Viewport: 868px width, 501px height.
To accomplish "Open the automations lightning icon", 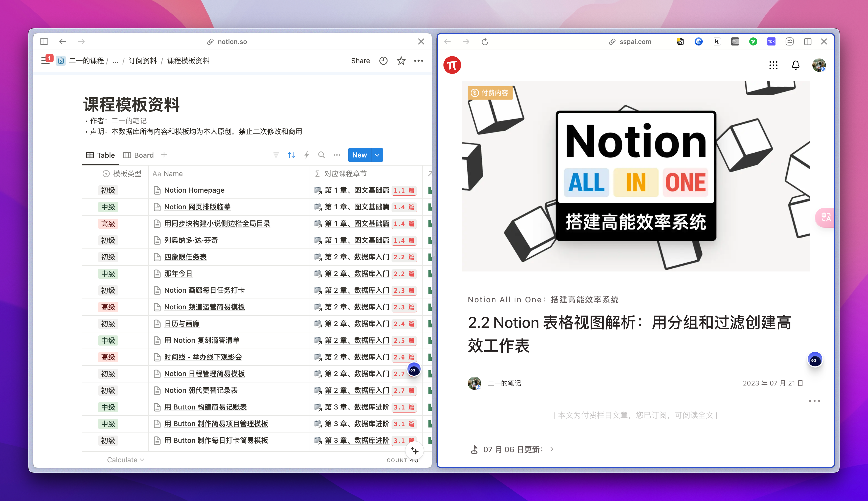I will pos(307,155).
